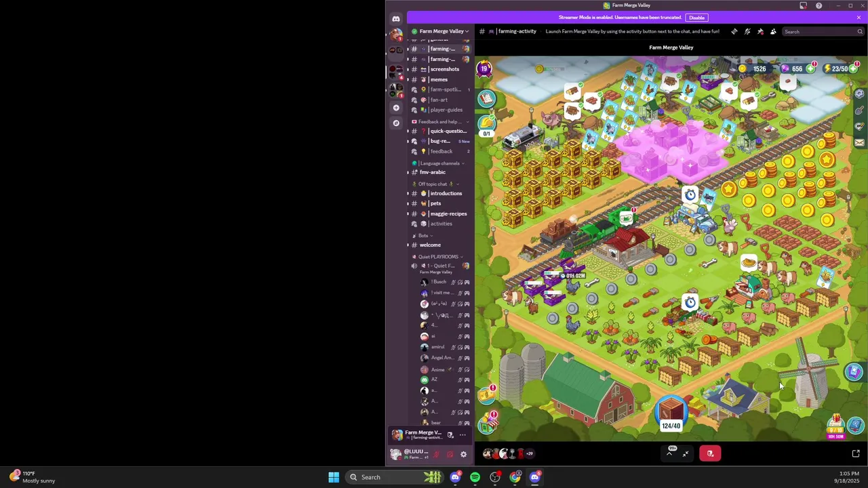Open Discord inbox icon in title bar

(804, 5)
